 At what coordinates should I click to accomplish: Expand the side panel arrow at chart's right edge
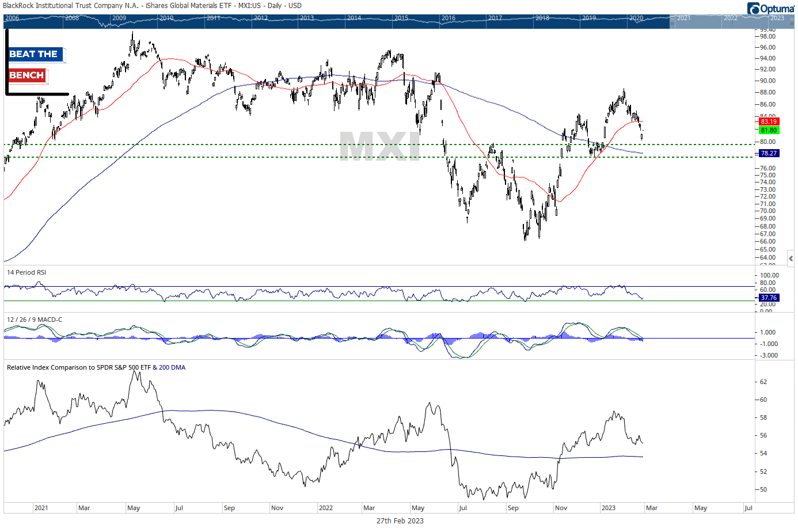791,259
